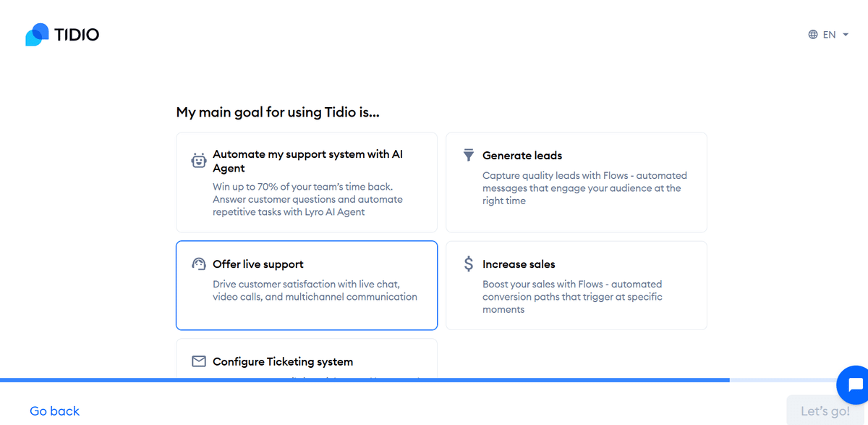Select the Increase sales goal
The height and width of the screenshot is (425, 868).
coord(576,285)
